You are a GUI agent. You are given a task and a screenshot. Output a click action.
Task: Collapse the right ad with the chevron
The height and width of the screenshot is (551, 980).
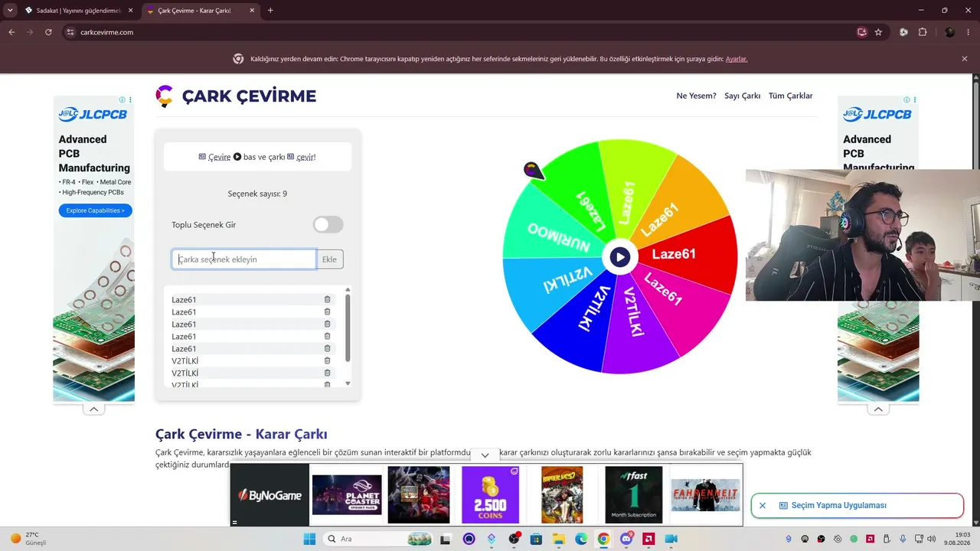point(878,409)
